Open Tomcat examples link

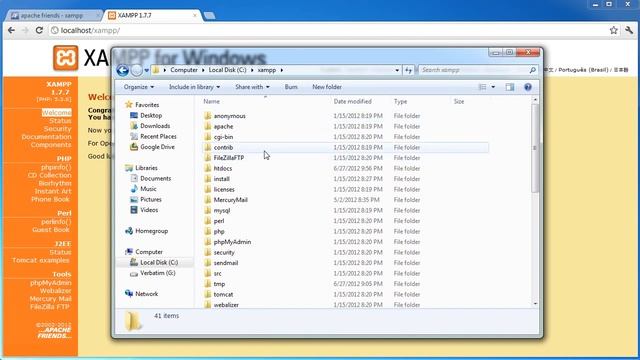pos(41,260)
